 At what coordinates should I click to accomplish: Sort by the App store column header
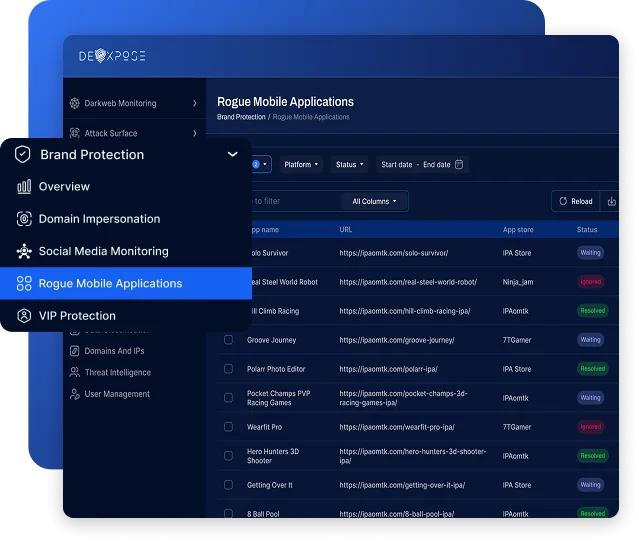[518, 230]
